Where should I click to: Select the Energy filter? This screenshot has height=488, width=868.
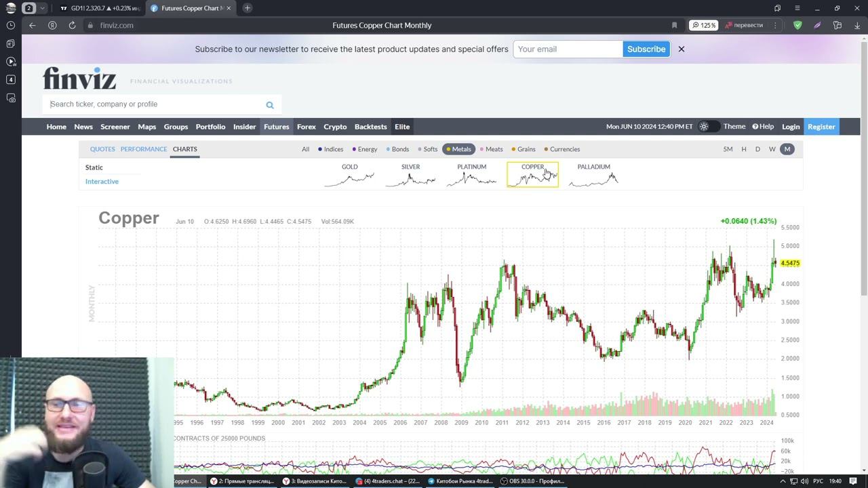point(365,149)
